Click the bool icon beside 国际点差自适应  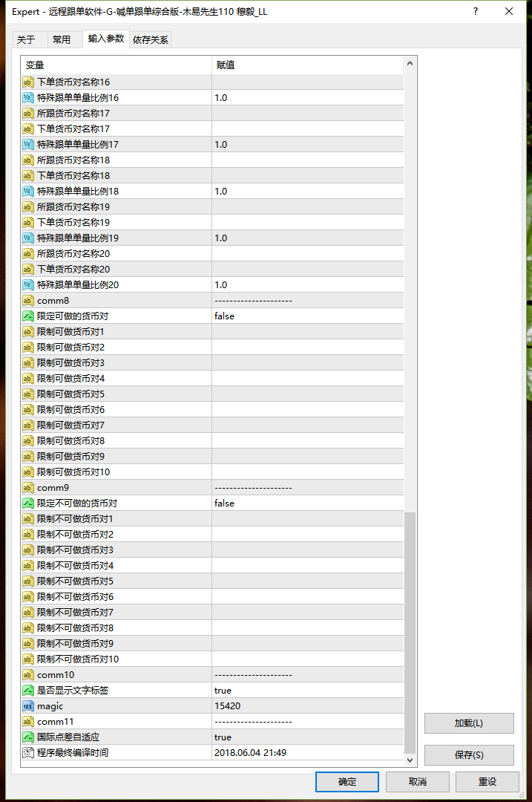28,737
